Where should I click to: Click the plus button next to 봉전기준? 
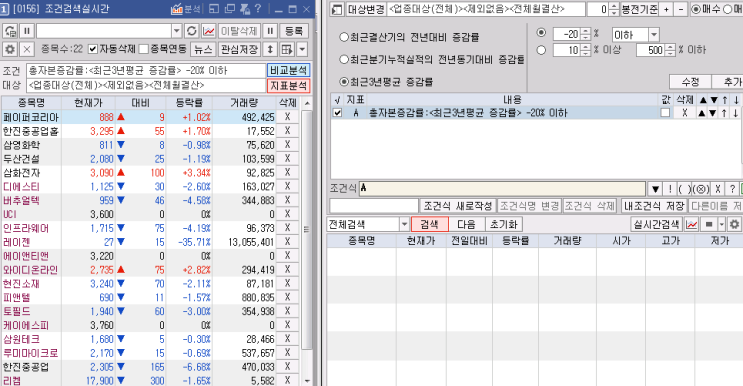(666, 9)
